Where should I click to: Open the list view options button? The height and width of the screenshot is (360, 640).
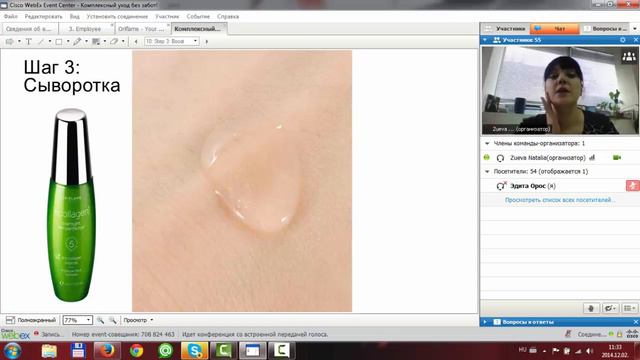pos(630,308)
